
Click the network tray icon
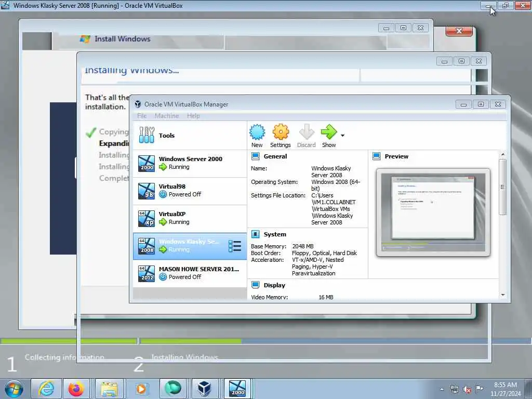click(x=454, y=389)
